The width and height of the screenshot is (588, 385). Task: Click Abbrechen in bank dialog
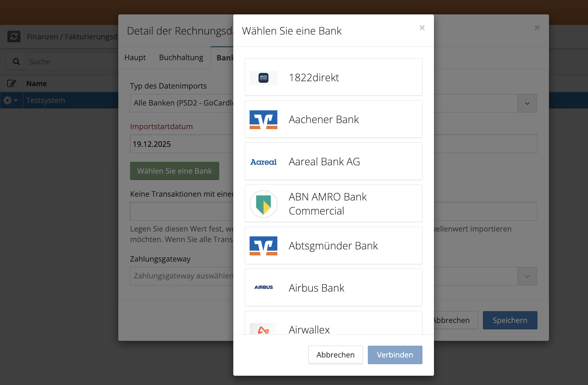coord(336,355)
